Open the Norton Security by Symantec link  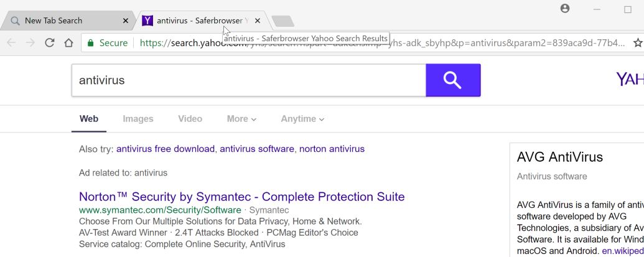click(241, 197)
